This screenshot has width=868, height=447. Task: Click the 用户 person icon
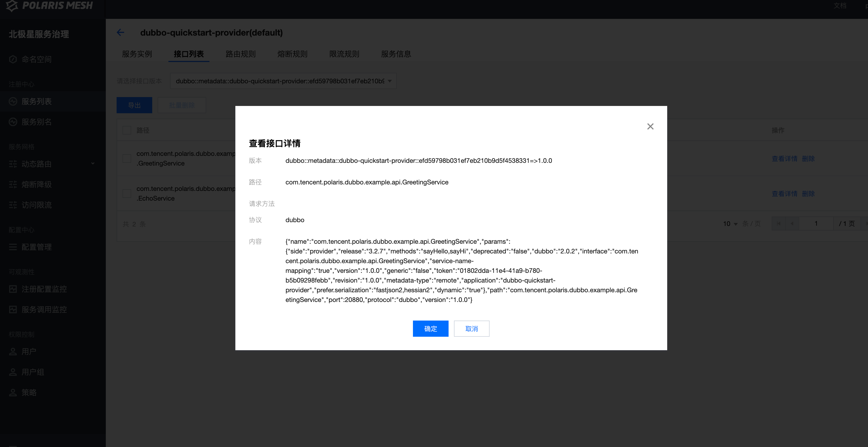click(x=13, y=352)
